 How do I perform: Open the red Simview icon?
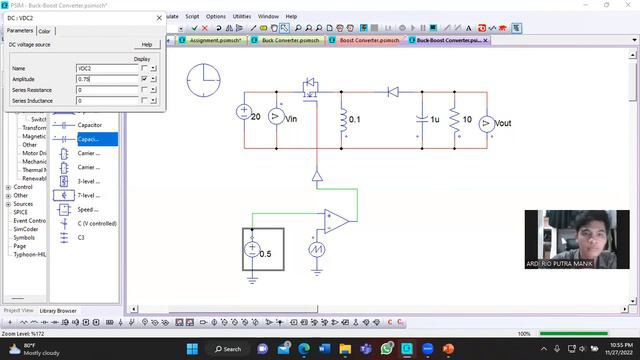(482, 28)
